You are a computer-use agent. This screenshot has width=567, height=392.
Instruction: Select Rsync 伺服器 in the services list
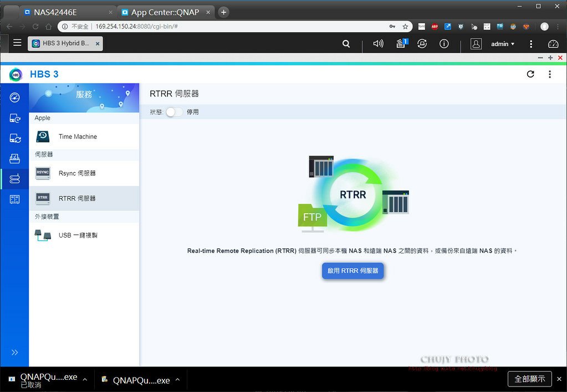(x=84, y=173)
